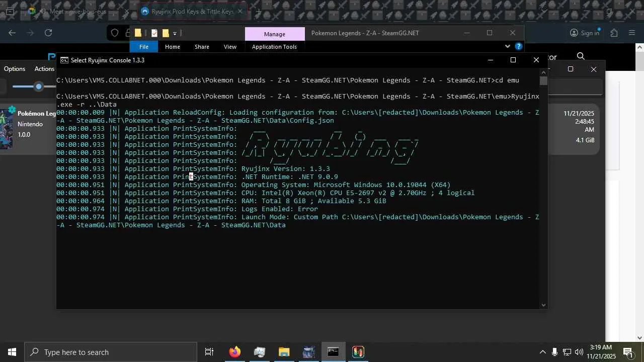Switch to the View ribbon tab
This screenshot has height=362, width=644.
[x=230, y=47]
